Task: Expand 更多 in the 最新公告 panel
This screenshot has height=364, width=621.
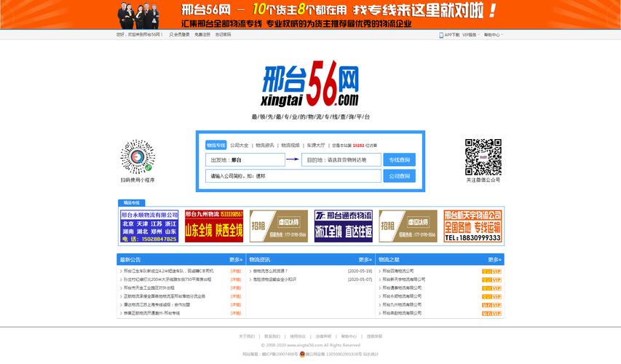Action: coord(236,260)
